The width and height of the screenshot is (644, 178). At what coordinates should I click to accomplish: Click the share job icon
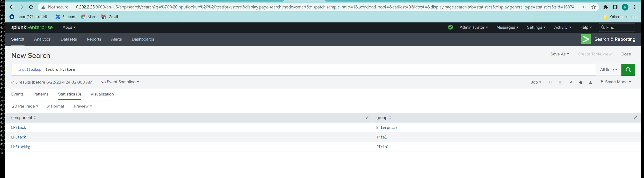click(571, 82)
